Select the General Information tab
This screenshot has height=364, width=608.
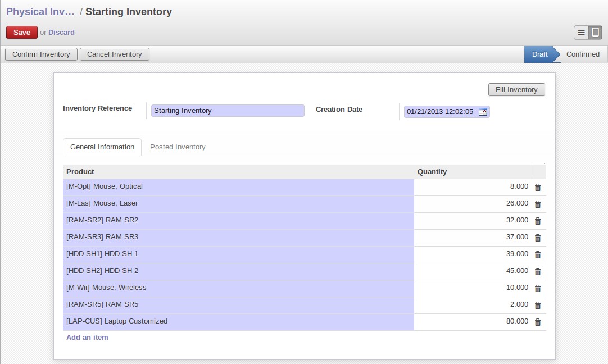tap(102, 147)
